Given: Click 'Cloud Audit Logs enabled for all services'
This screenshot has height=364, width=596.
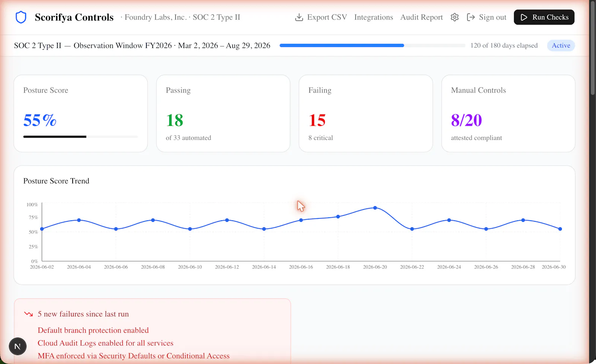Looking at the screenshot, I should pos(105,343).
